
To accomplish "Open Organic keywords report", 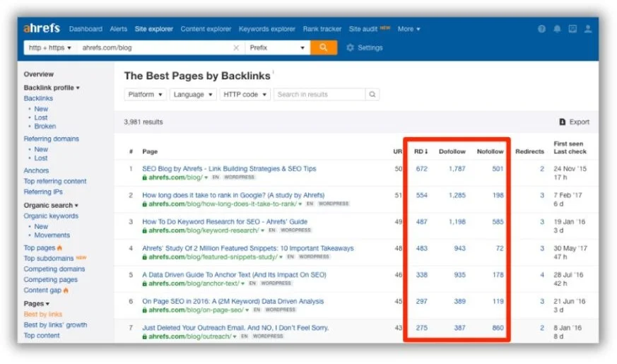I will 51,216.
